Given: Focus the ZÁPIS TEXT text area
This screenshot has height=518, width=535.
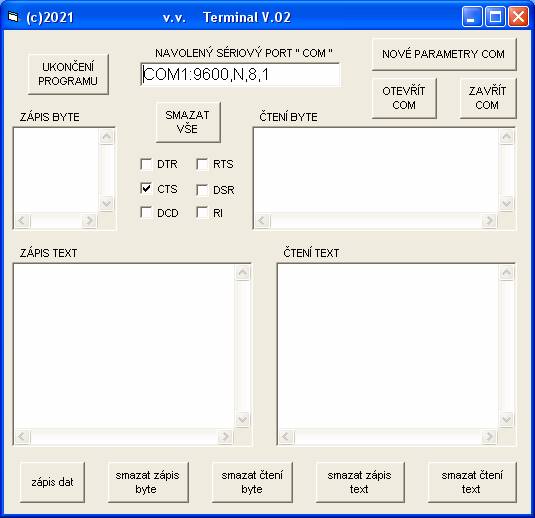Looking at the screenshot, I should 124,345.
